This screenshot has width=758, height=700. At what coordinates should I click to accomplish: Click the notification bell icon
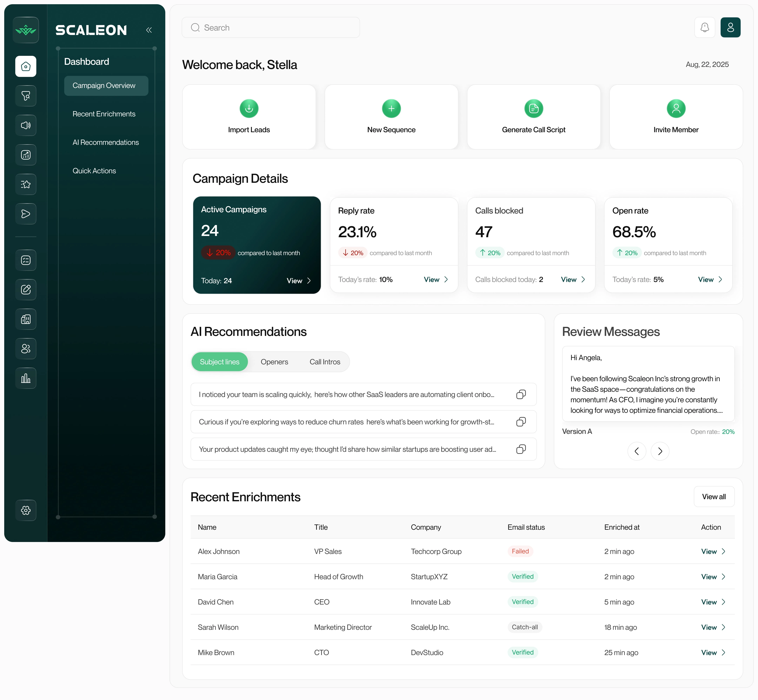[x=704, y=28]
